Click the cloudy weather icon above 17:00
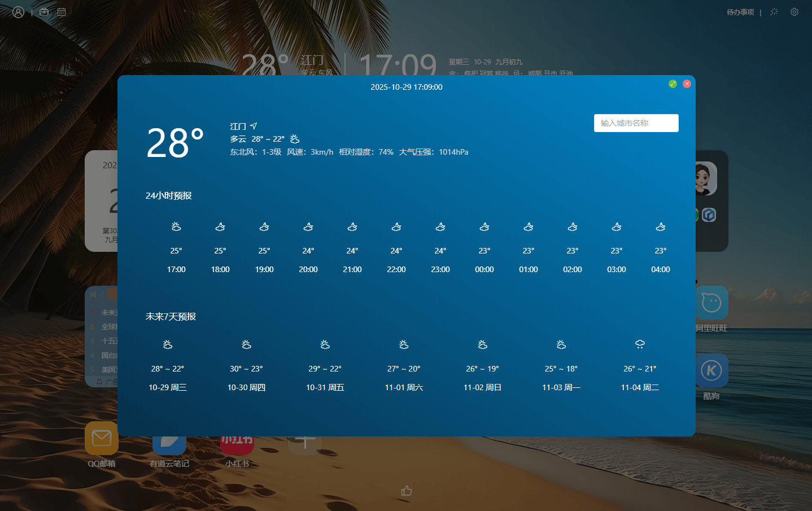The width and height of the screenshot is (812, 511). [176, 226]
